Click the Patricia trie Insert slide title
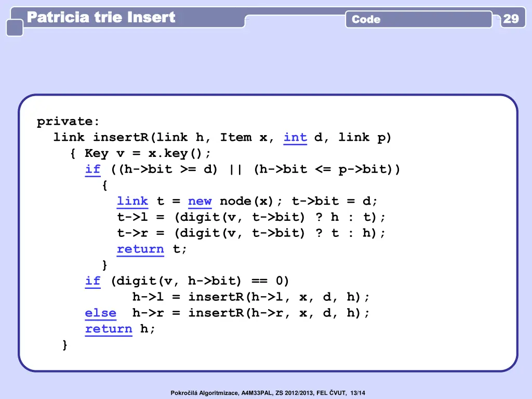The image size is (532, 399). [101, 18]
